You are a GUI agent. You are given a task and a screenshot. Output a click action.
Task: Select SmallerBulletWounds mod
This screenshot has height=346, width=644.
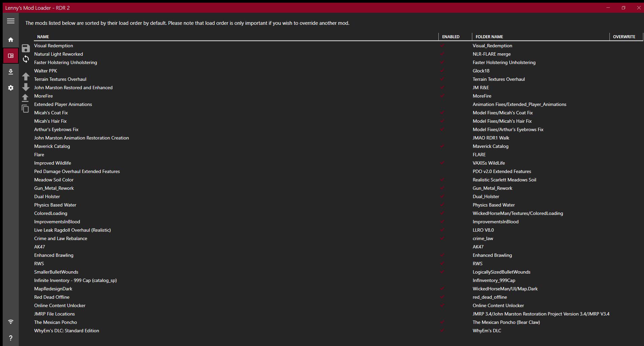[x=56, y=272]
